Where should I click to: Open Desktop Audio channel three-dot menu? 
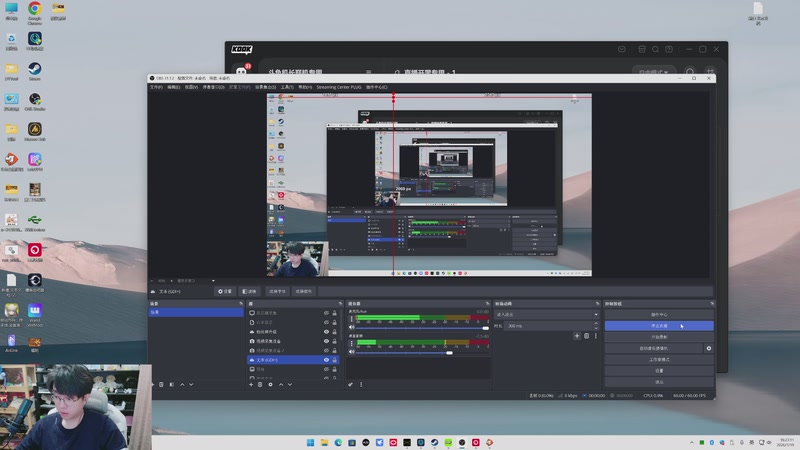pyautogui.click(x=352, y=343)
